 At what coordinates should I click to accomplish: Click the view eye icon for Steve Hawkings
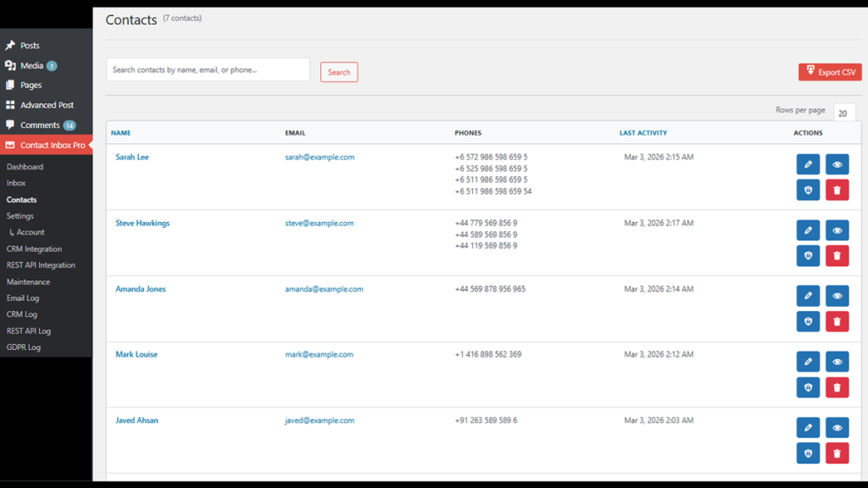point(837,230)
